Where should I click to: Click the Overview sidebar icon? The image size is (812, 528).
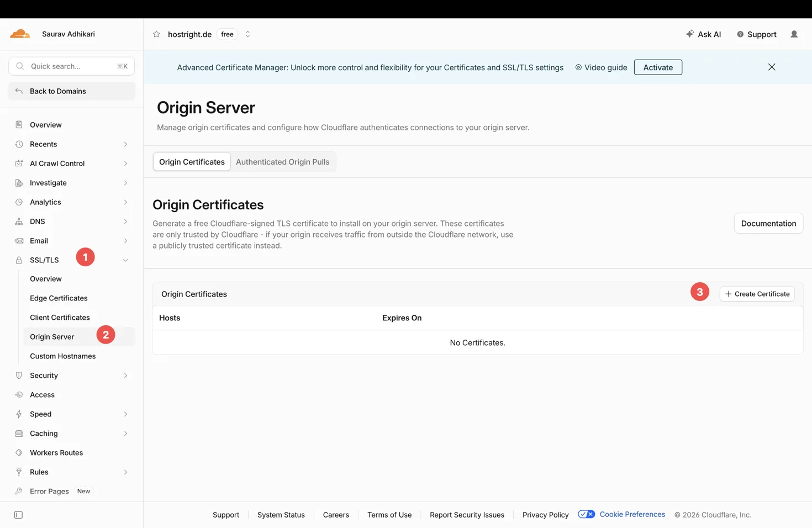click(x=19, y=125)
